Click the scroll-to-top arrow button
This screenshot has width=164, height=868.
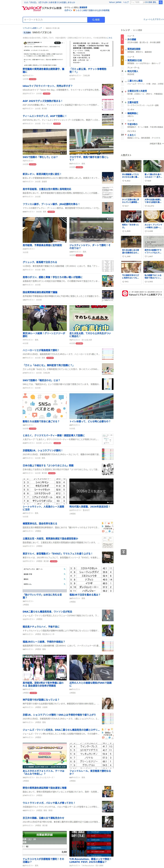(x=124, y=552)
